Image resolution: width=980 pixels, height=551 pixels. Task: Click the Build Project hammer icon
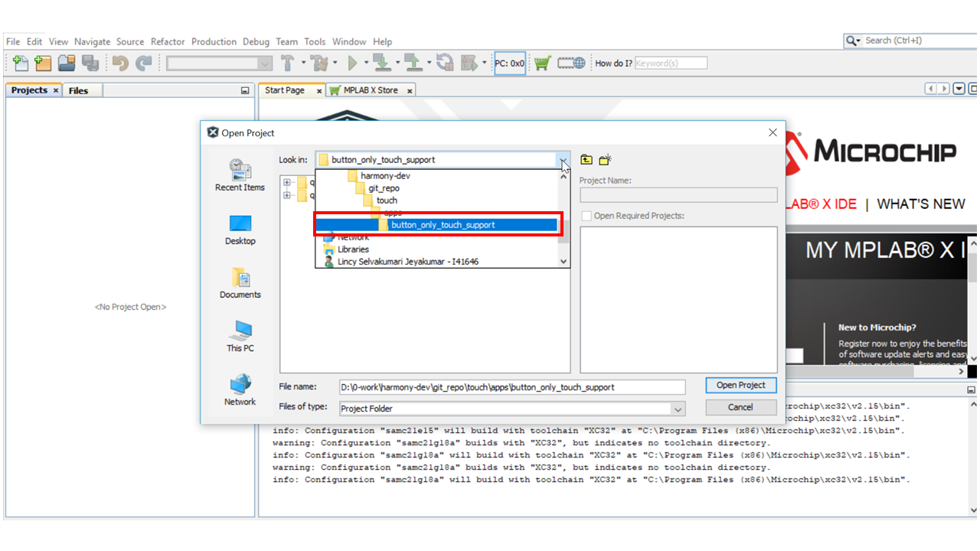(288, 64)
